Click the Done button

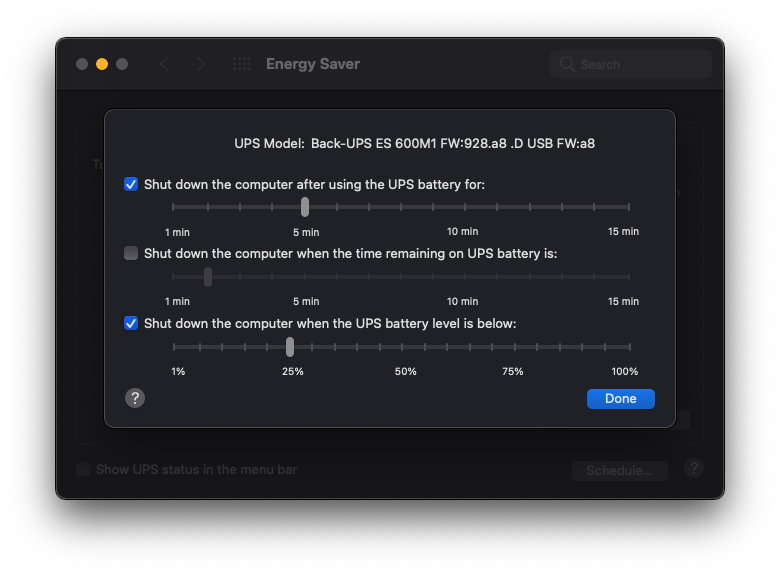click(620, 399)
